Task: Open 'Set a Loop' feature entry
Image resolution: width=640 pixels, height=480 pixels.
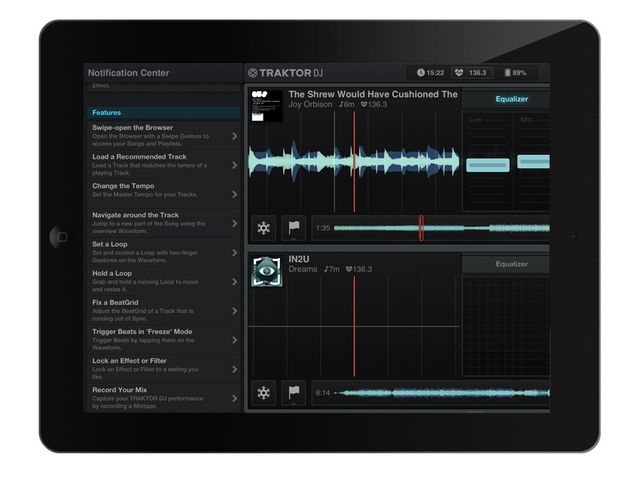Action: click(x=164, y=252)
